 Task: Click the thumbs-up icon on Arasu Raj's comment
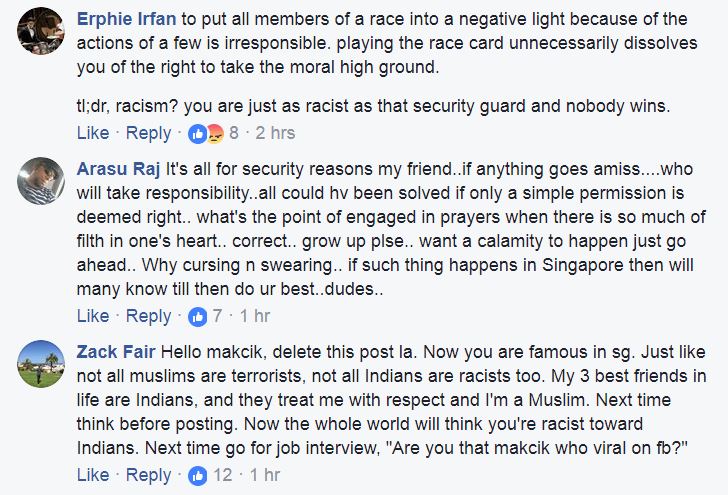point(197,317)
